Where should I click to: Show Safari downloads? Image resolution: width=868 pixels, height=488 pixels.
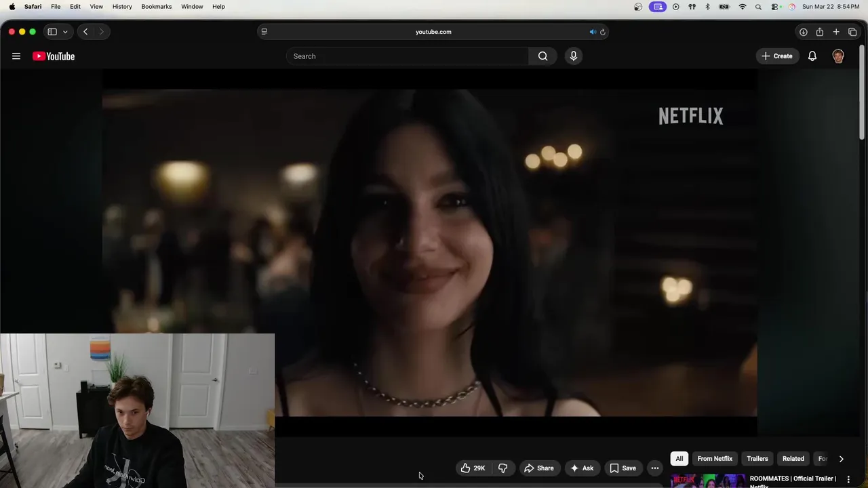coord(803,32)
